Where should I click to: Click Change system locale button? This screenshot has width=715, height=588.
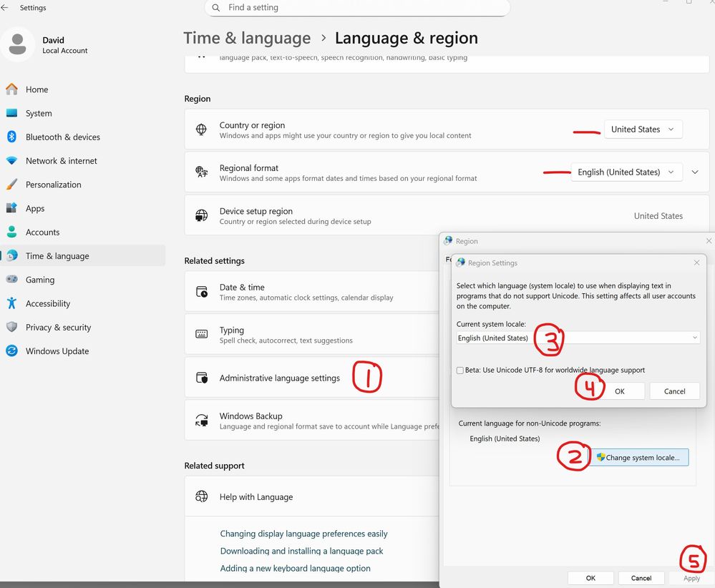click(x=639, y=457)
